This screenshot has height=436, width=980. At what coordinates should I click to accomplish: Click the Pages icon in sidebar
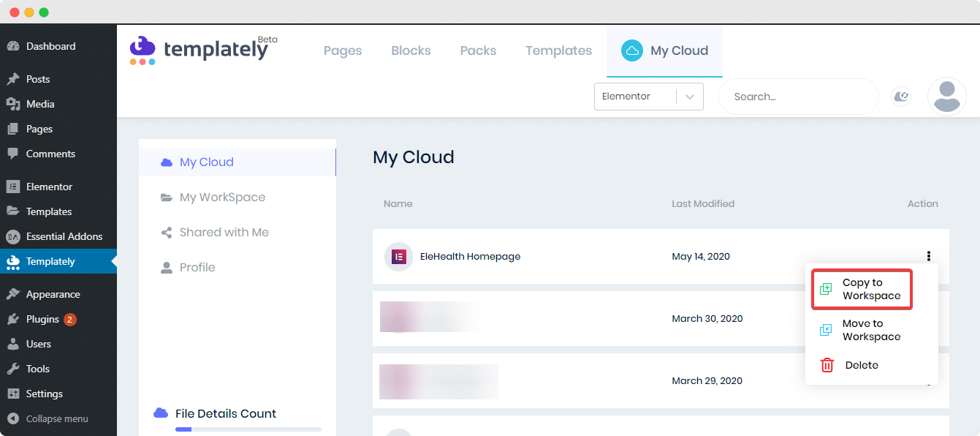[x=13, y=129]
